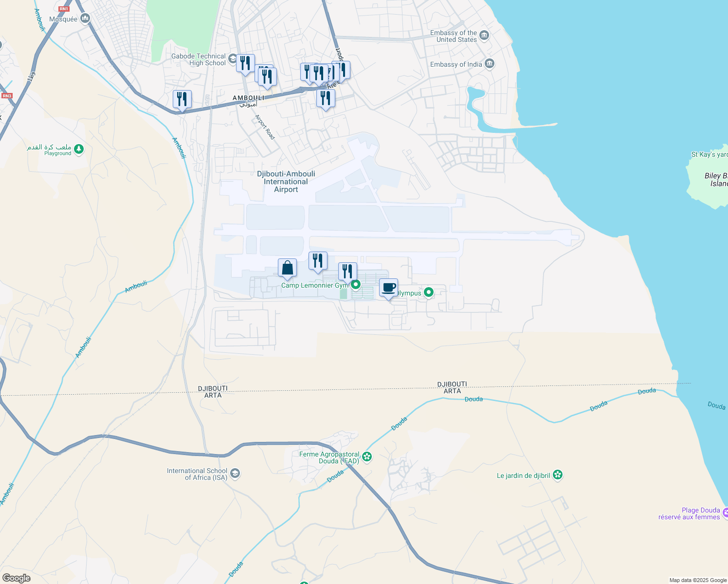
Task: Click the Plage Douda réservé aux femmes label
Action: click(689, 513)
